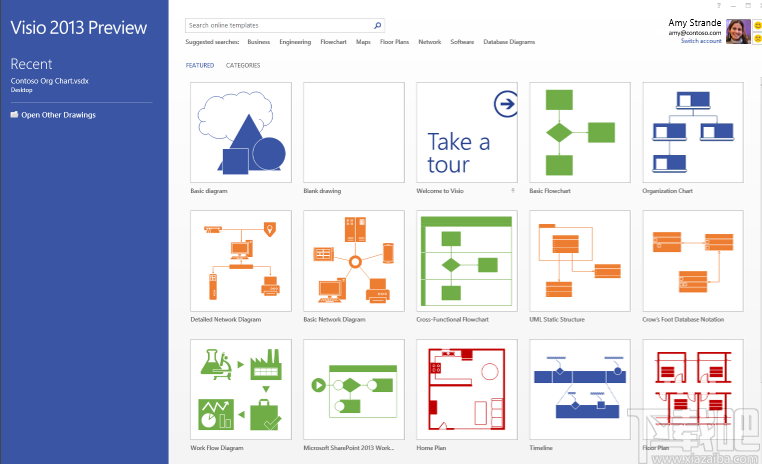762x464 pixels.
Task: Click the Network suggested search
Action: (430, 42)
